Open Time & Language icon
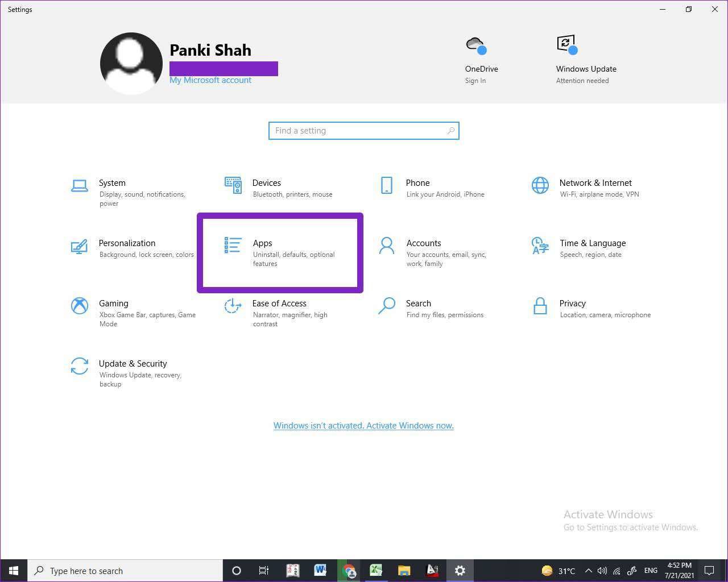The width and height of the screenshot is (728, 582). click(x=540, y=246)
